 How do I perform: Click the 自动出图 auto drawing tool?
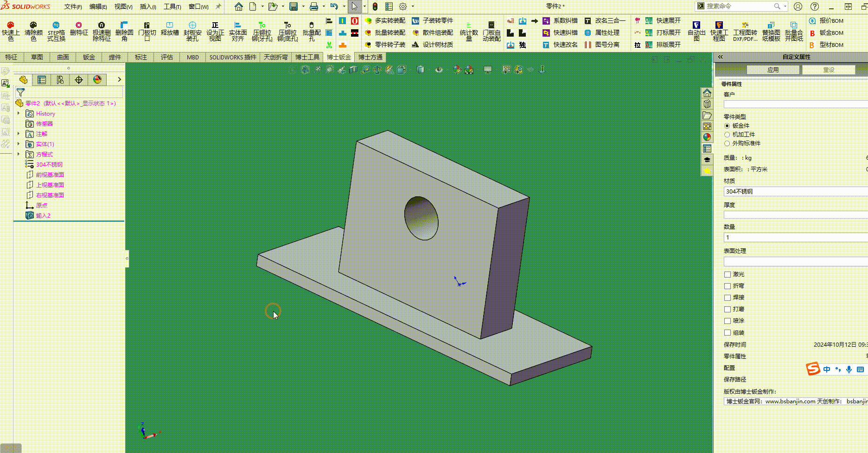(696, 31)
